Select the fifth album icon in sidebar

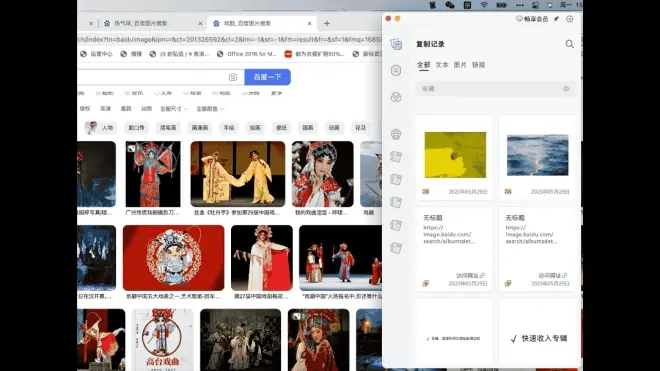[396, 248]
